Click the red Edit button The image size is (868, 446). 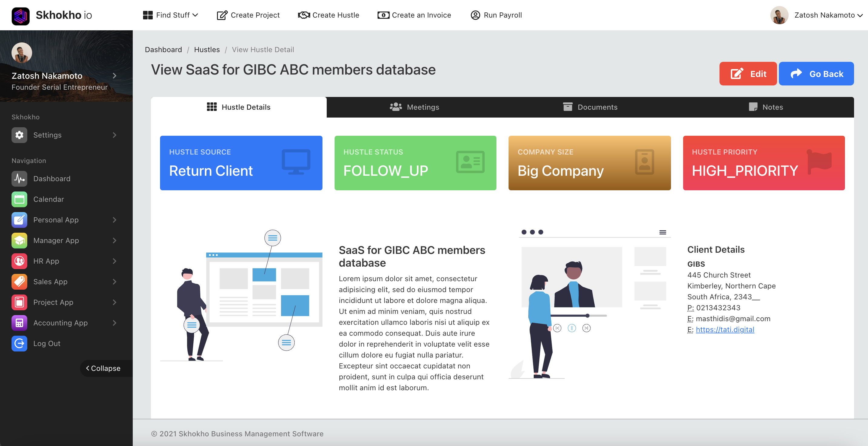pos(748,74)
